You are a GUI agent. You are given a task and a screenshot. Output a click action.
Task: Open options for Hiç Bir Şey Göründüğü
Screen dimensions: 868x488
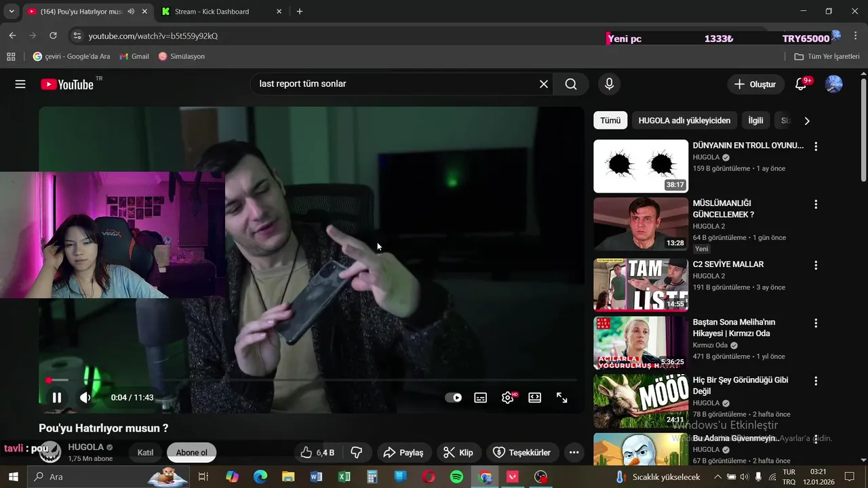click(x=816, y=382)
